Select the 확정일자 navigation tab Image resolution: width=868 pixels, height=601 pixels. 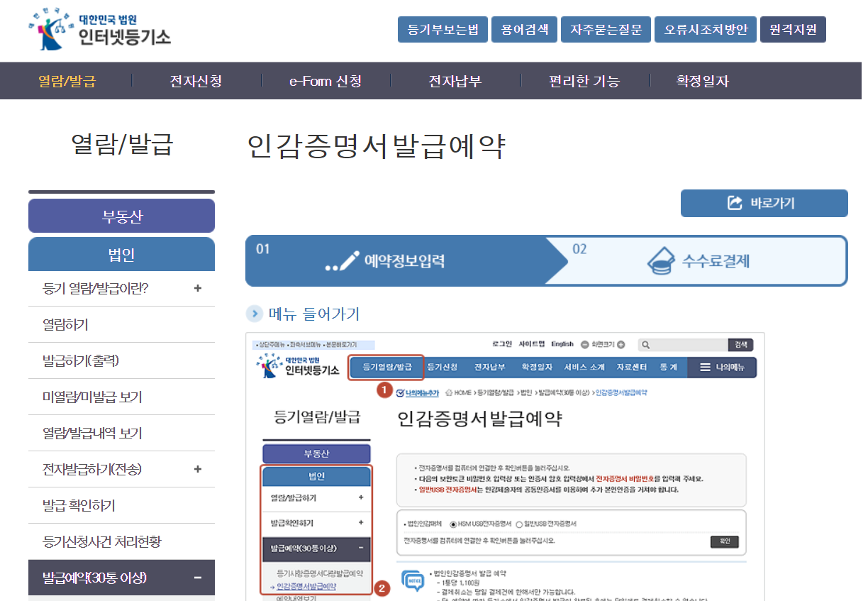coord(702,81)
